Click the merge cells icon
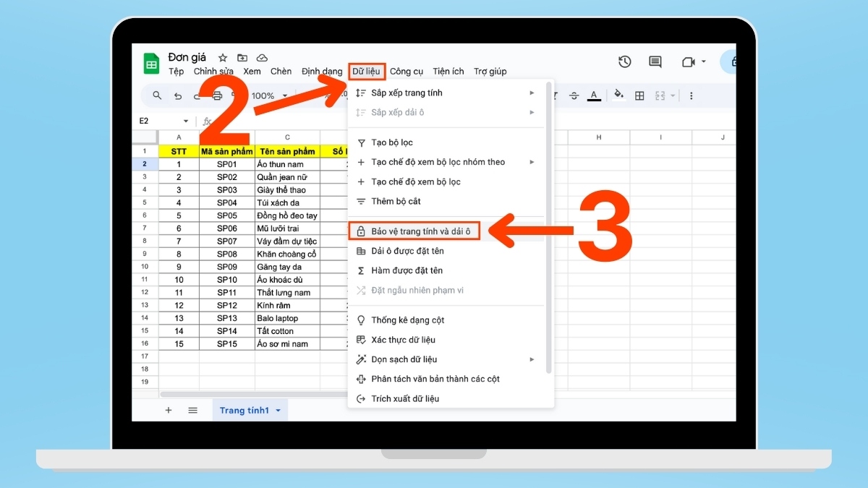 [x=660, y=95]
